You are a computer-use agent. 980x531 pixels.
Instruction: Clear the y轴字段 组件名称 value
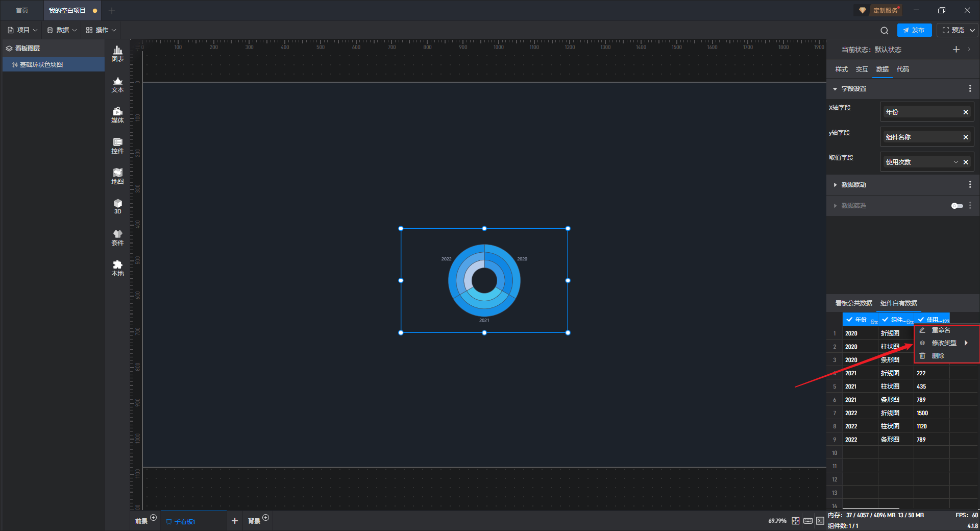(x=966, y=137)
